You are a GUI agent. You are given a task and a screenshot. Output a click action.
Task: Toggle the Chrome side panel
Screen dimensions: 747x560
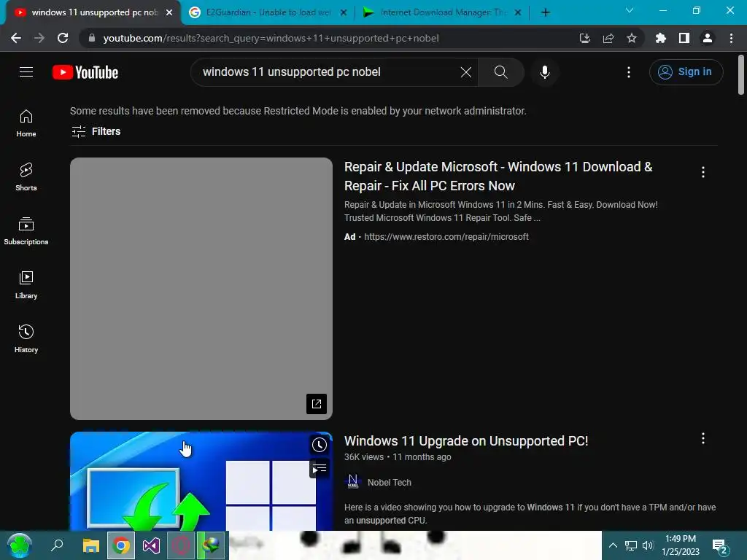pyautogui.click(x=684, y=38)
